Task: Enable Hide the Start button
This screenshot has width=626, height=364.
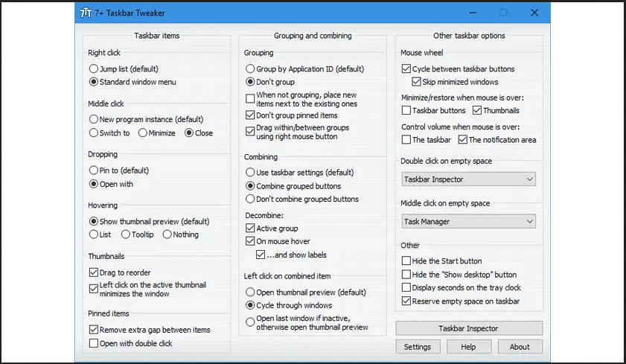Action: click(406, 261)
